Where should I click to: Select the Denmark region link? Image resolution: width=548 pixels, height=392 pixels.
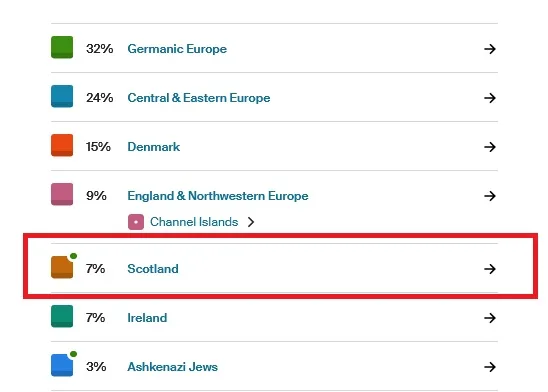point(154,147)
